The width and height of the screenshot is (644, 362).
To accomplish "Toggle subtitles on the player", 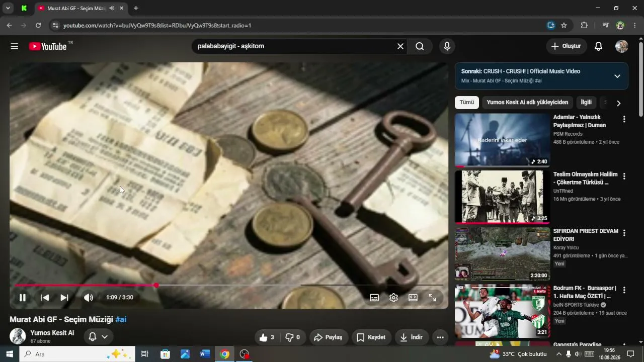I will point(374,298).
